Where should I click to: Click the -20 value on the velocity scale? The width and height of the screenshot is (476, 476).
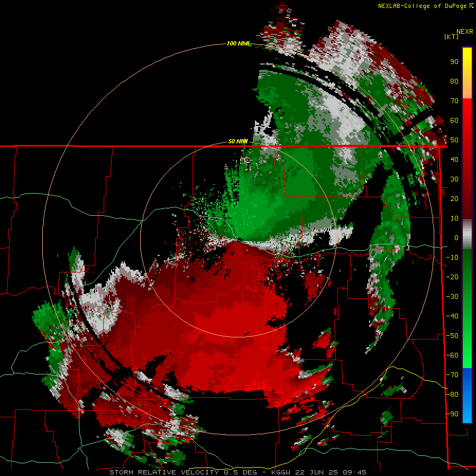pyautogui.click(x=452, y=277)
